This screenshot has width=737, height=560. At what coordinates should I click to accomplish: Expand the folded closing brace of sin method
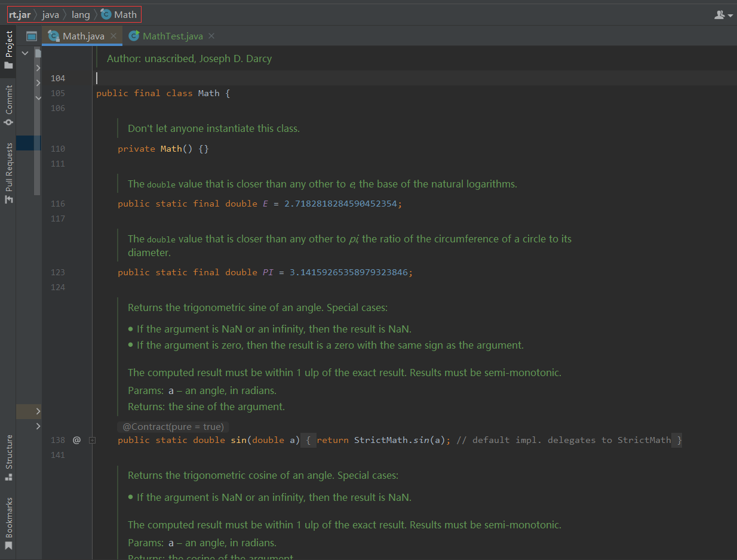tap(677, 440)
